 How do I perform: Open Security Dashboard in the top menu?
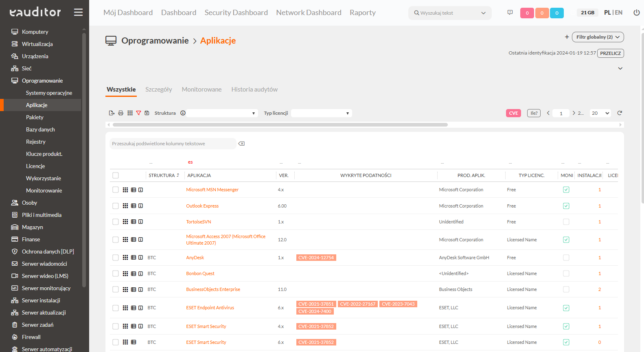pos(236,13)
